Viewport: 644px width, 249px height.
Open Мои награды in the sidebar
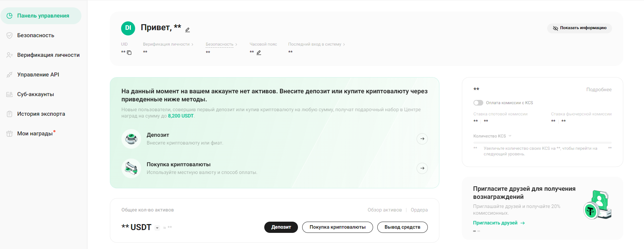coord(35,134)
